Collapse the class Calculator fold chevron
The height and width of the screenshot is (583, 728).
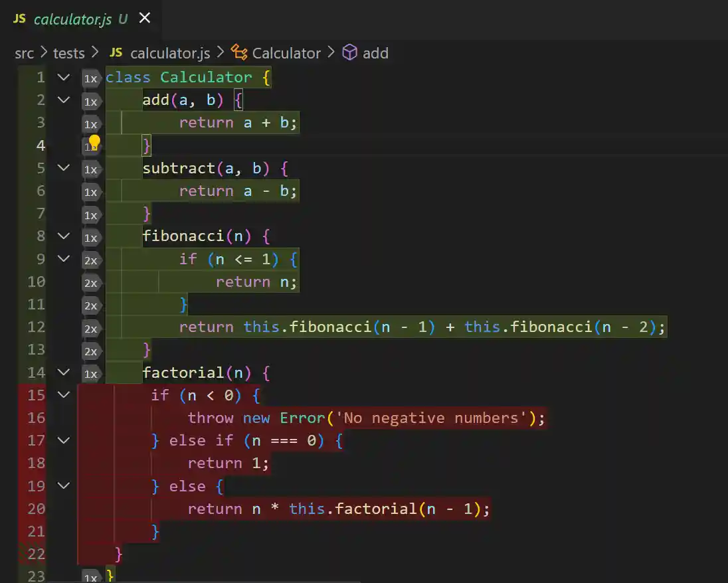coord(63,77)
